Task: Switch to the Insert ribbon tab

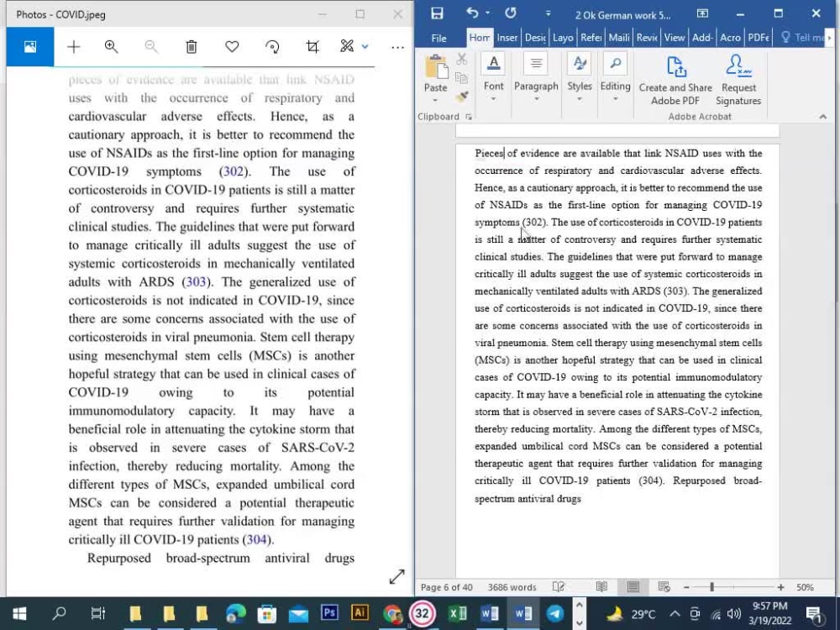Action: 507,38
